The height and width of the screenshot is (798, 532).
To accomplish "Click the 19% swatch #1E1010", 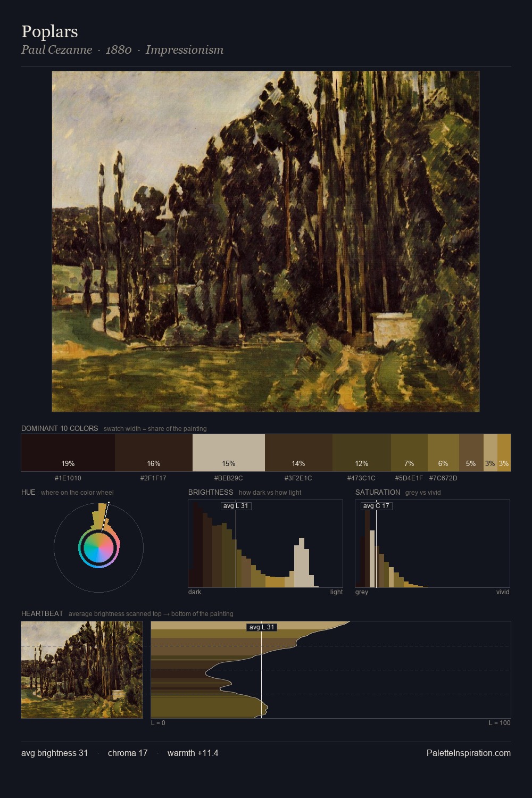I will (x=68, y=453).
